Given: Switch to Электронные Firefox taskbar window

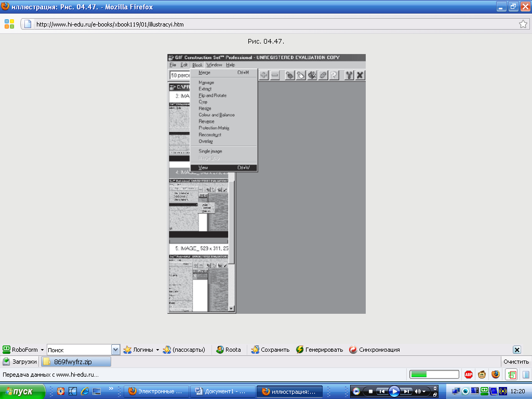Looking at the screenshot, I should (155, 392).
